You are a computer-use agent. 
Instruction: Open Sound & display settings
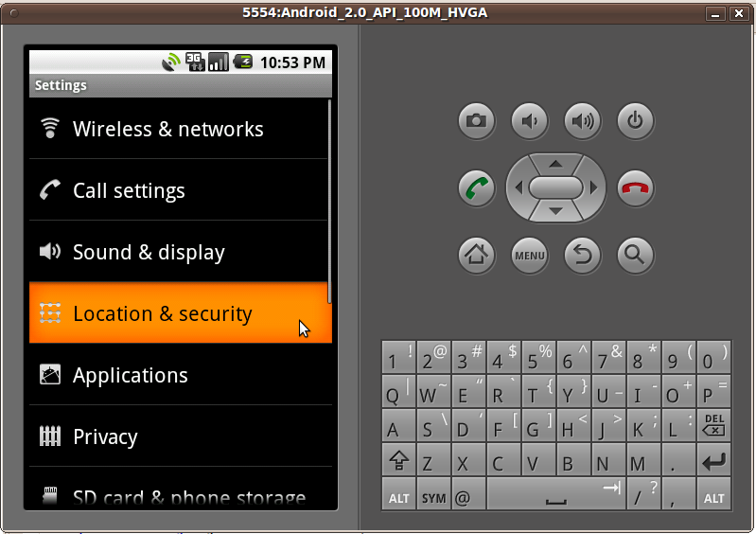click(181, 252)
